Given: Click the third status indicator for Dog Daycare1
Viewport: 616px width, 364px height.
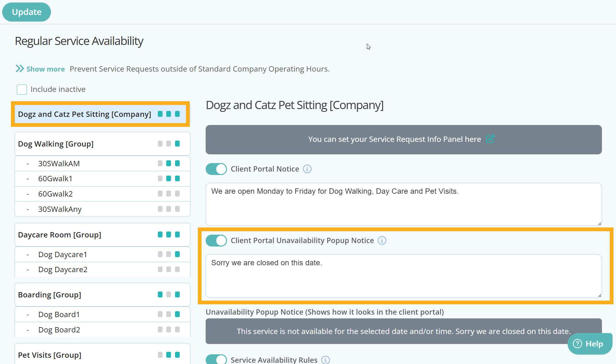Looking at the screenshot, I should pos(177,254).
